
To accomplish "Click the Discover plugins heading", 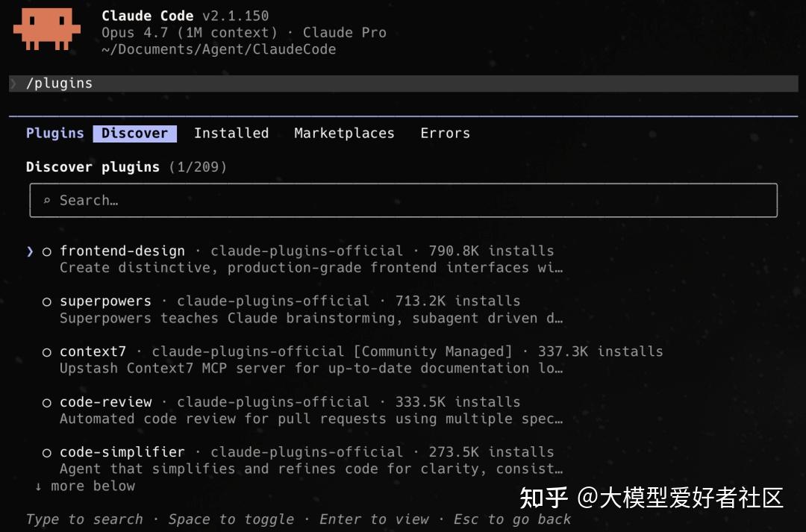I will click(x=93, y=167).
